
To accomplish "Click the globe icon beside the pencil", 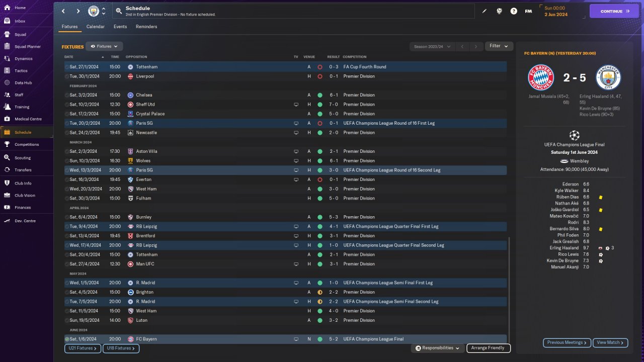I will pos(499,11).
